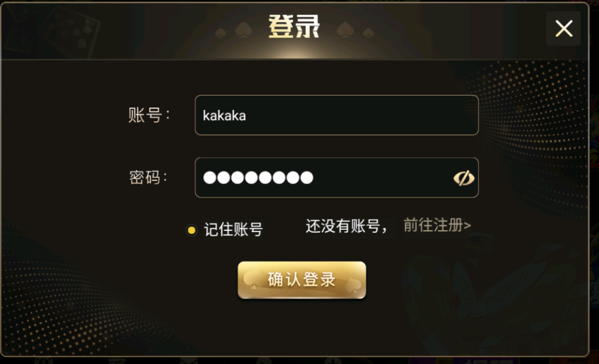
Task: Click large spade icon right of title
Action: tap(346, 30)
